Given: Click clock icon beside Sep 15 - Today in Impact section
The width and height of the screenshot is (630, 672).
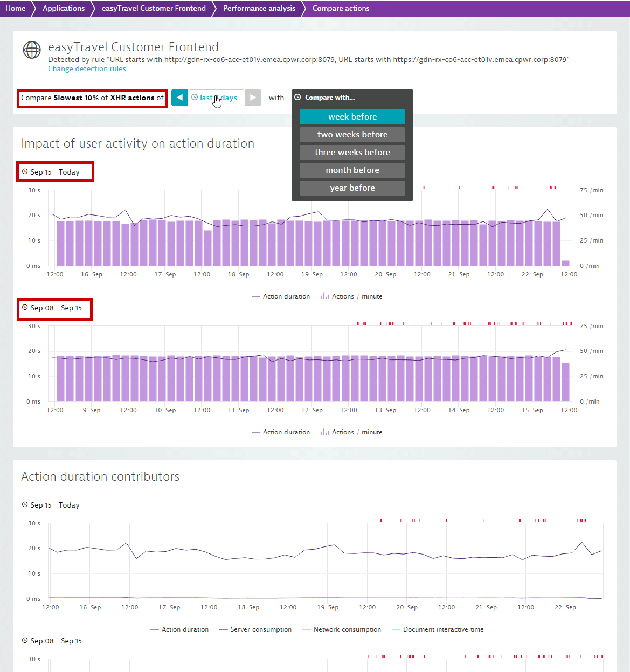Looking at the screenshot, I should click(25, 171).
